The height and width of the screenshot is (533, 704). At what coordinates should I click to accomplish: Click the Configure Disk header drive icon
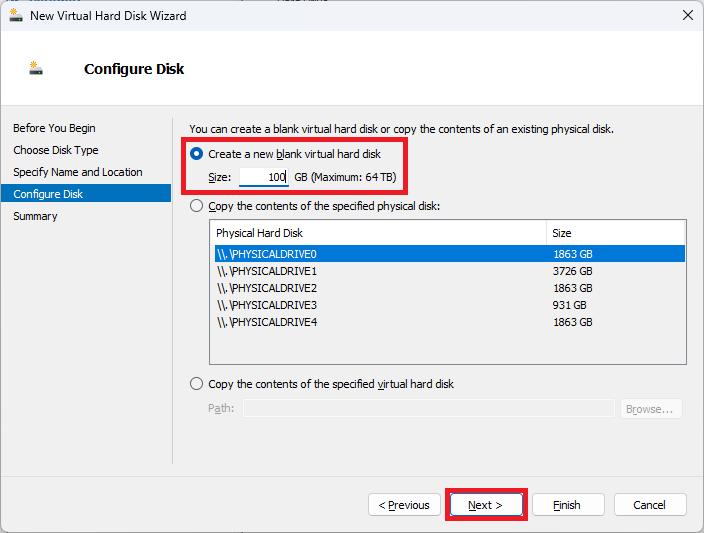pos(36,68)
